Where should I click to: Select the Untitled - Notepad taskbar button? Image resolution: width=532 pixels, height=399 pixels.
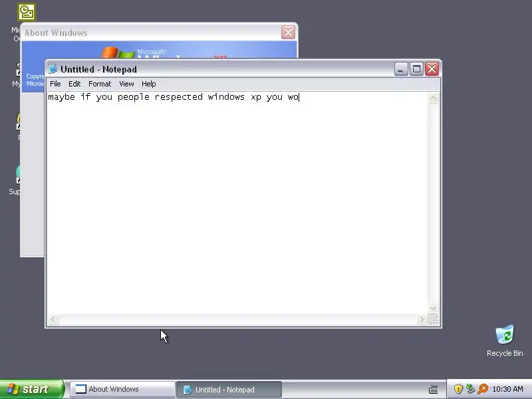pyautogui.click(x=229, y=390)
